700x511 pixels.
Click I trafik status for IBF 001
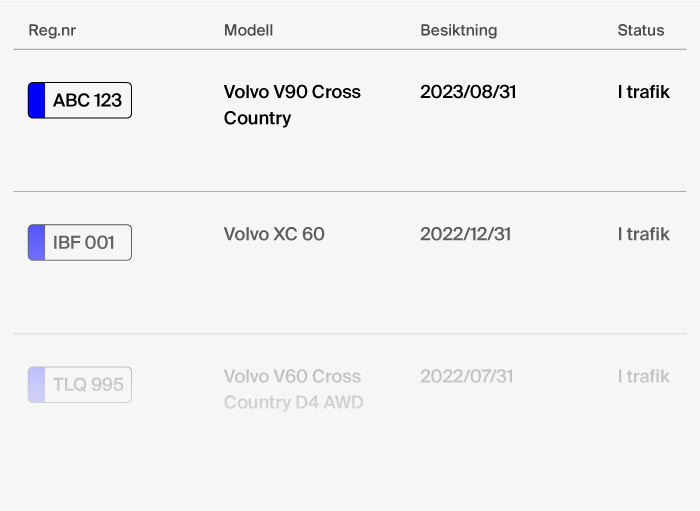point(644,234)
